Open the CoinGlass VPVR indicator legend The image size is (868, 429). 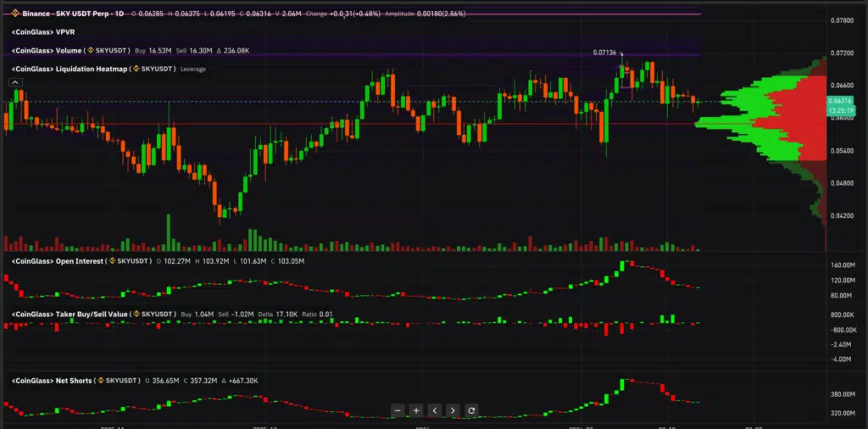point(43,32)
